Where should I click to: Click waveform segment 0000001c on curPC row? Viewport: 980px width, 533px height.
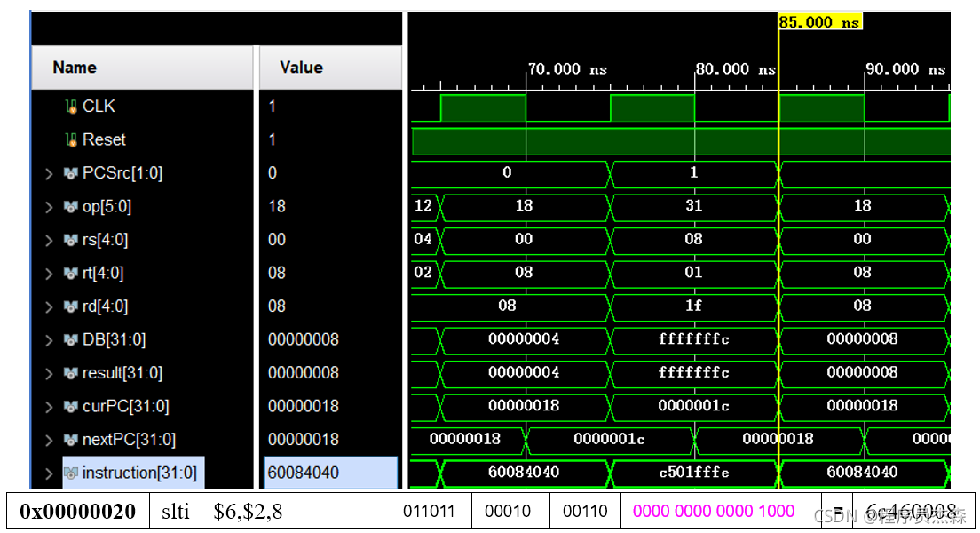(x=694, y=406)
